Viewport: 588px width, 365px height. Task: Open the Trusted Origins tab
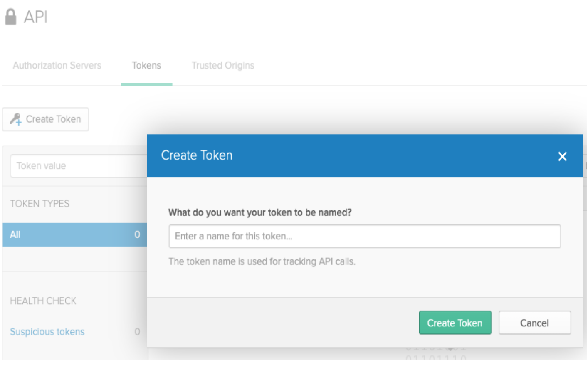[x=223, y=65]
